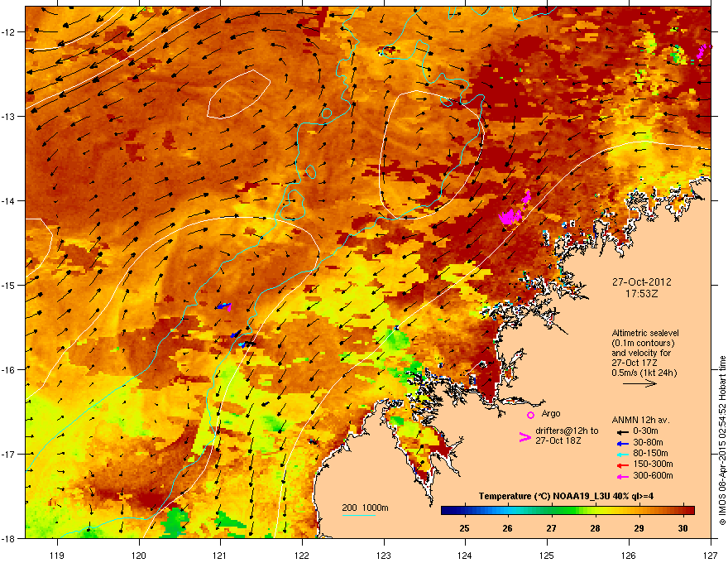Click the 28 color bar tick label
The height and width of the screenshot is (563, 728).
coord(595,528)
